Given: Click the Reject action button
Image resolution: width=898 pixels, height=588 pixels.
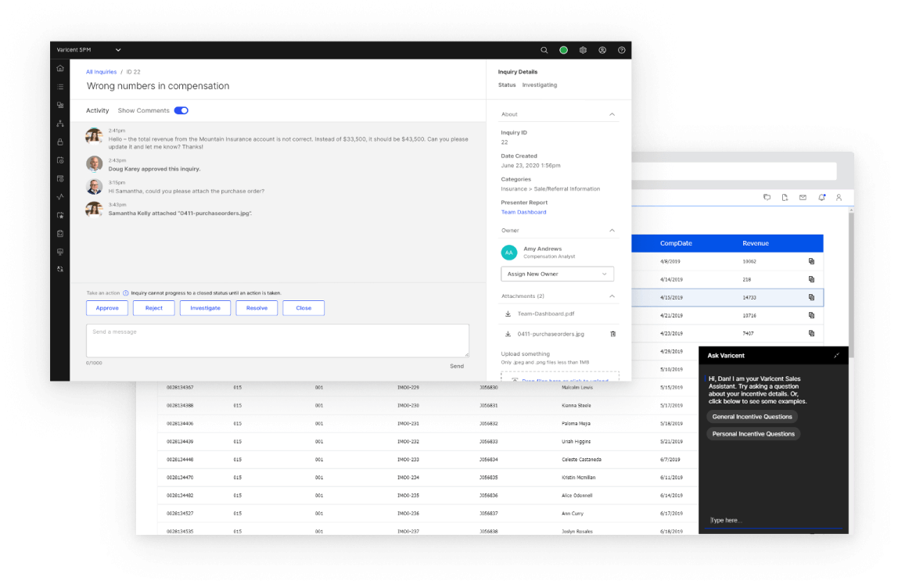Looking at the screenshot, I should pyautogui.click(x=153, y=308).
